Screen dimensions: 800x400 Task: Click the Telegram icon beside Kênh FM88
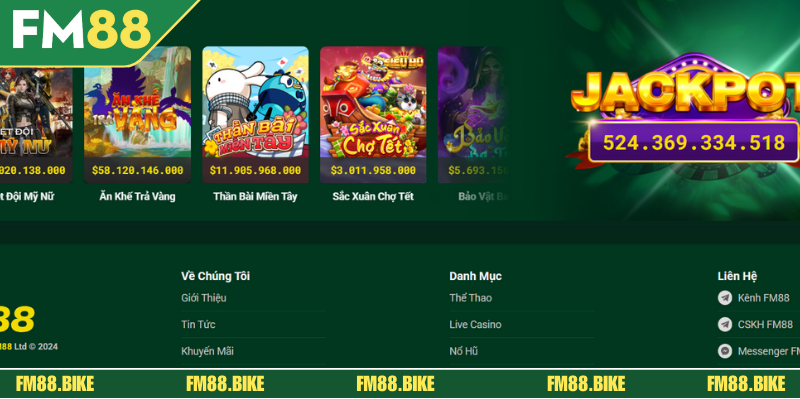click(724, 298)
